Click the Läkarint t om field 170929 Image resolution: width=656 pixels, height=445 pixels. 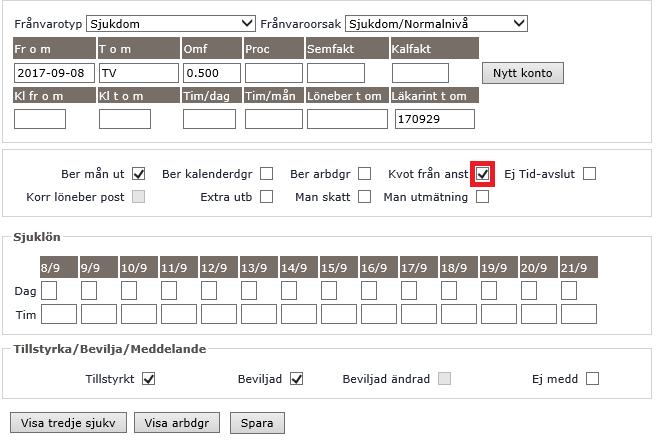click(435, 119)
